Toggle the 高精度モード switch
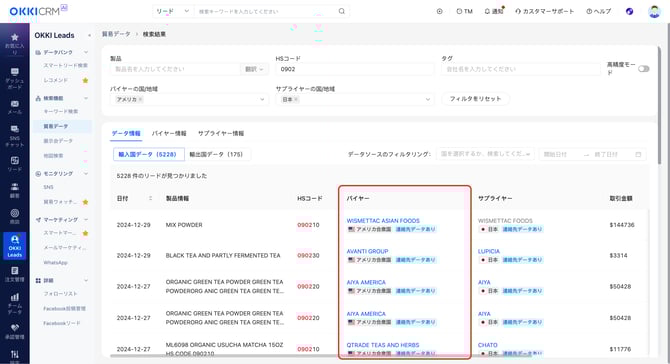670x364 pixels. [644, 69]
